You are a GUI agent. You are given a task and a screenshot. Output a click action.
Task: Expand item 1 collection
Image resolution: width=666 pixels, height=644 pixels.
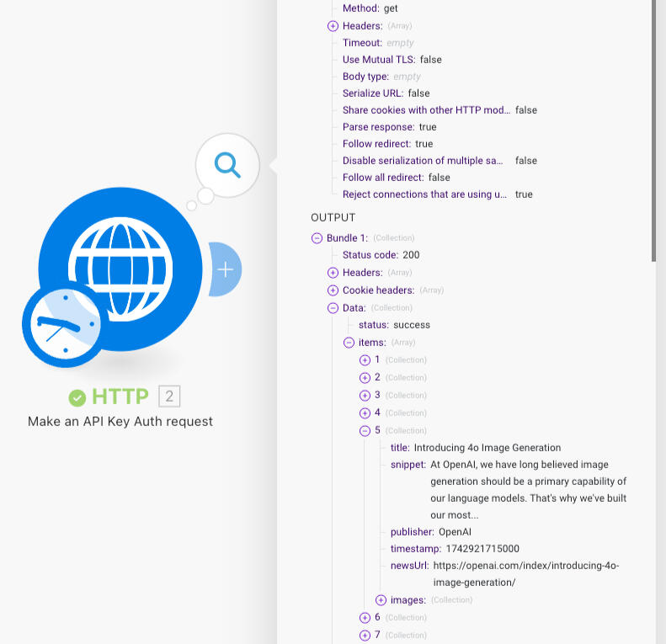[365, 360]
